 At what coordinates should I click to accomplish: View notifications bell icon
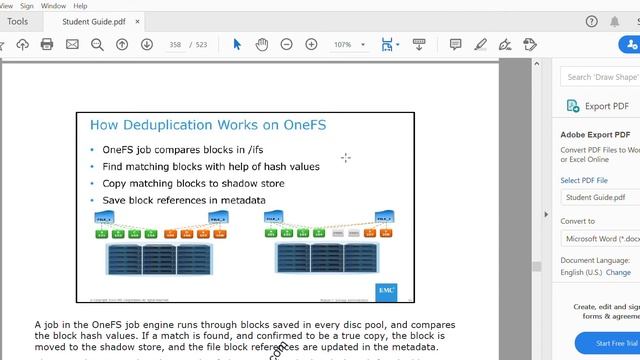pyautogui.click(x=615, y=21)
